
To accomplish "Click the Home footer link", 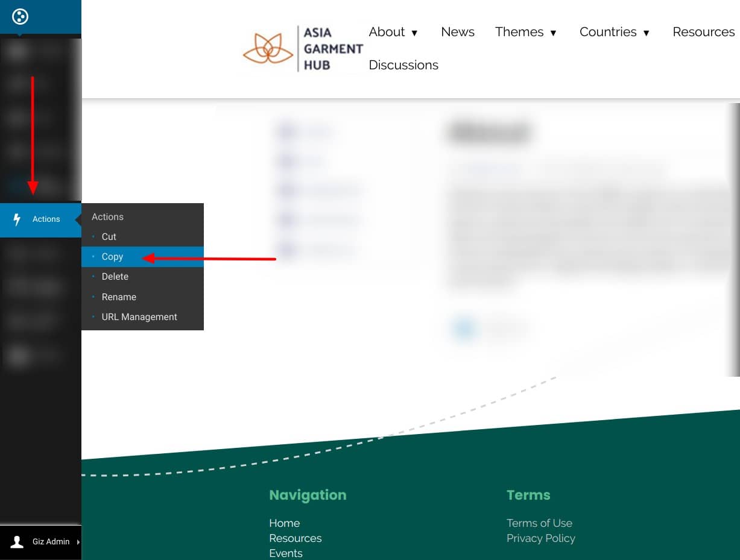I will click(284, 523).
